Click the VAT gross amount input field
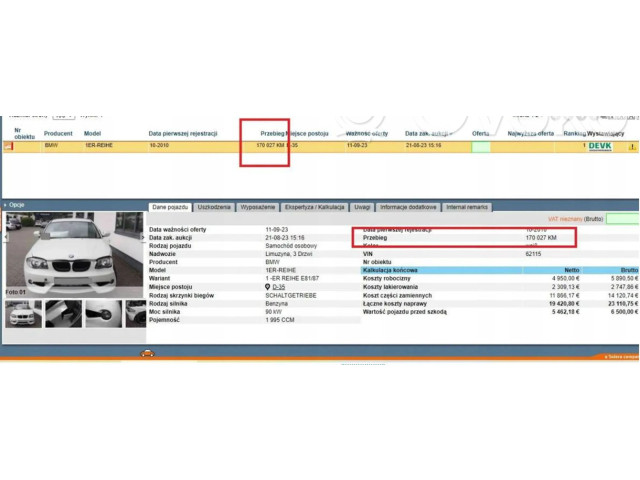This screenshot has width=640, height=480. [622, 218]
